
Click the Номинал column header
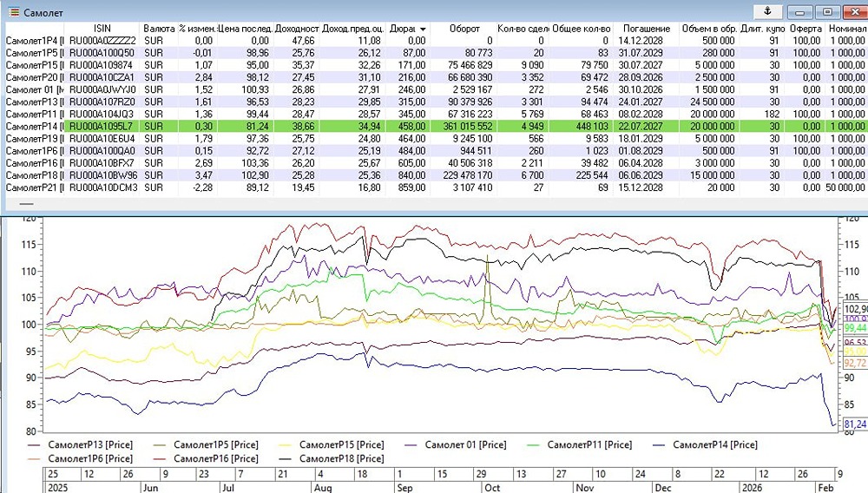(x=846, y=29)
